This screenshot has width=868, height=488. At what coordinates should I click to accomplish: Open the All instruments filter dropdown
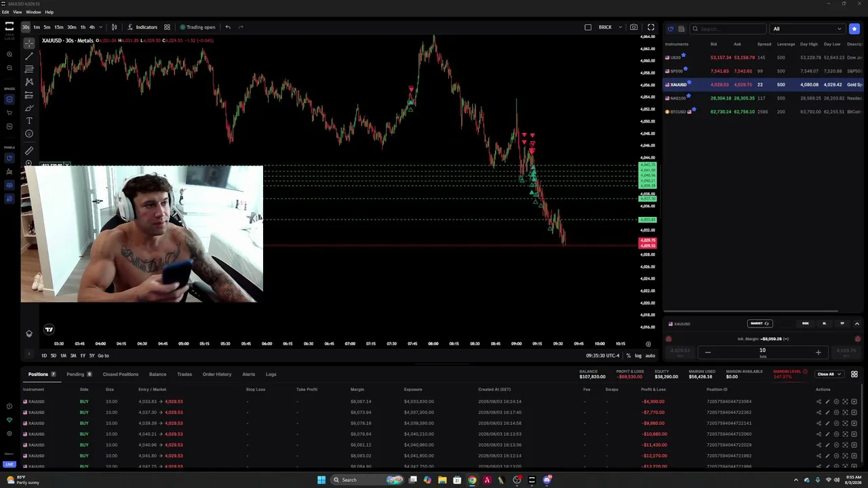(807, 28)
